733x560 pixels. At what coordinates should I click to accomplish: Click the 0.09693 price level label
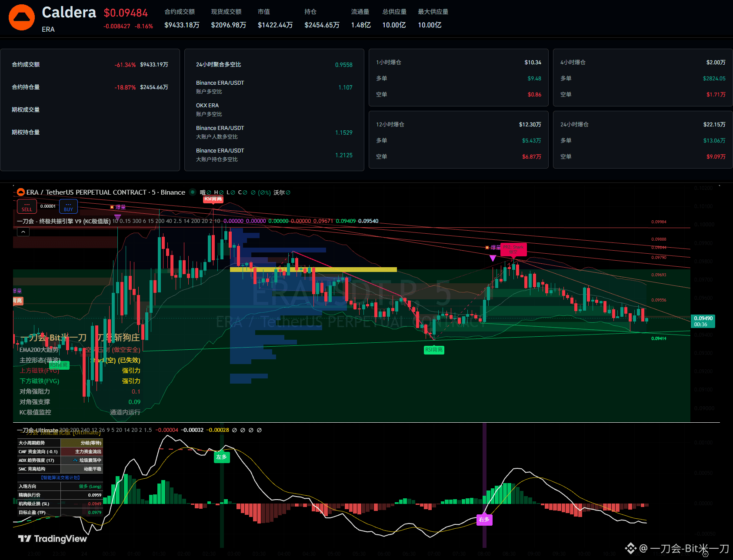[659, 275]
